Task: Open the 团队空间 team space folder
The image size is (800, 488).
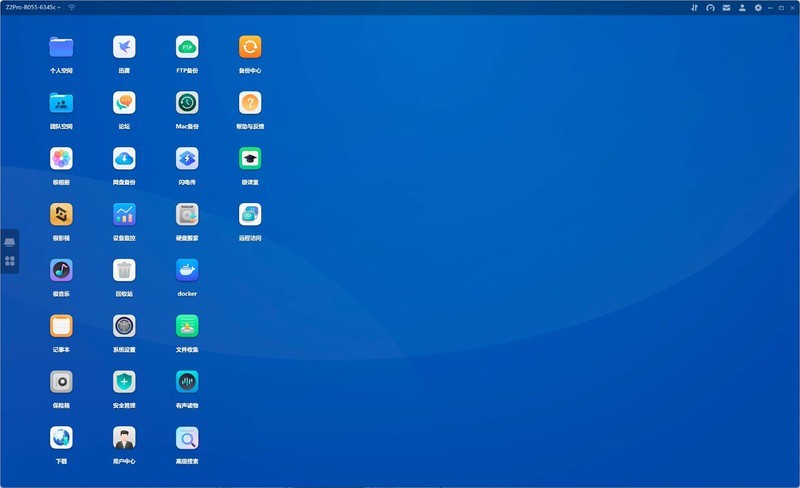Action: pos(61,103)
